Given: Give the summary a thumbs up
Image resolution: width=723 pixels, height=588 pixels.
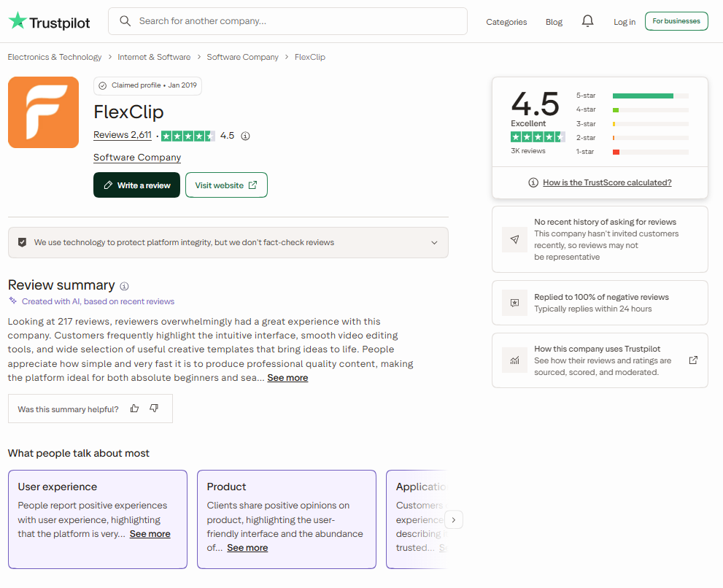Looking at the screenshot, I should pyautogui.click(x=134, y=409).
